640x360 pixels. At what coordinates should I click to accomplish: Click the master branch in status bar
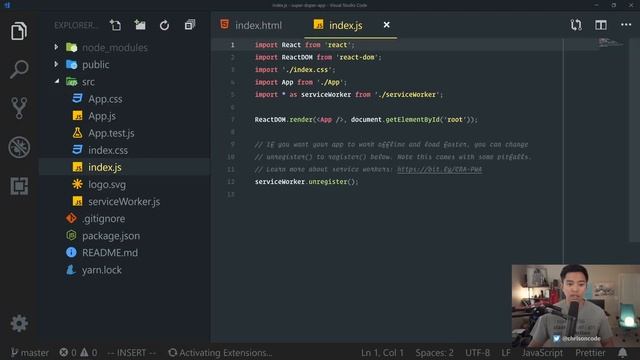coord(29,352)
